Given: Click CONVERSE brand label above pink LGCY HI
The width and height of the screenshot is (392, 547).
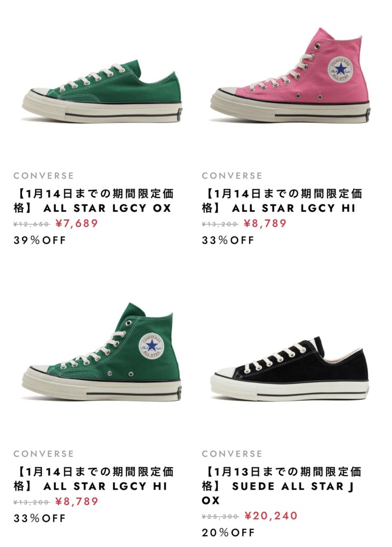Looking at the screenshot, I should click(232, 176).
